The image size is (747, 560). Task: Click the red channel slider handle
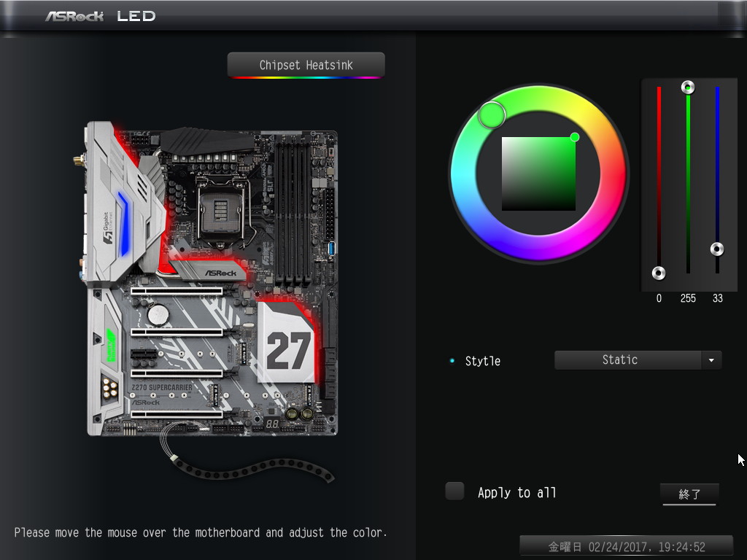(x=659, y=273)
